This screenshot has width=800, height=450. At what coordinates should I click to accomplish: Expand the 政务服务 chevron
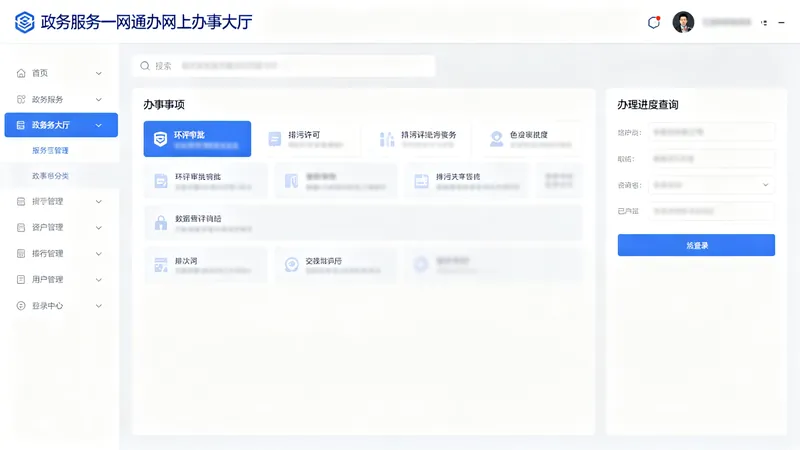click(x=98, y=99)
